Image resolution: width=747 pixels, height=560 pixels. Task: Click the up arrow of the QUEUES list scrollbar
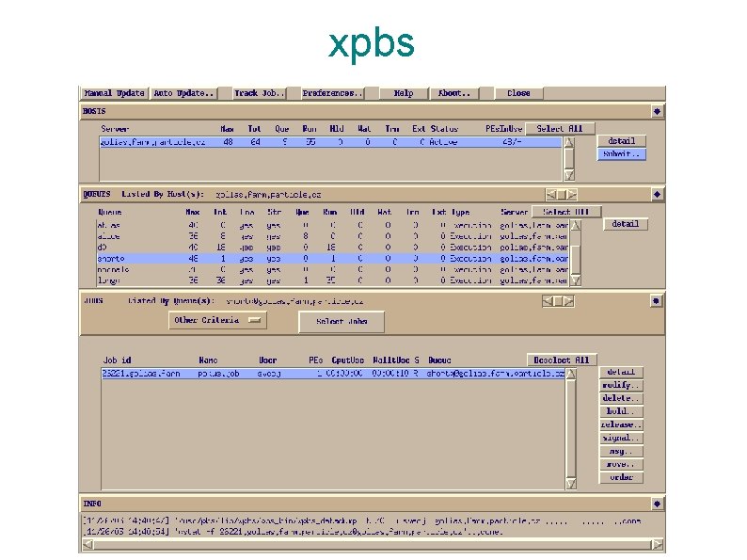pos(576,226)
